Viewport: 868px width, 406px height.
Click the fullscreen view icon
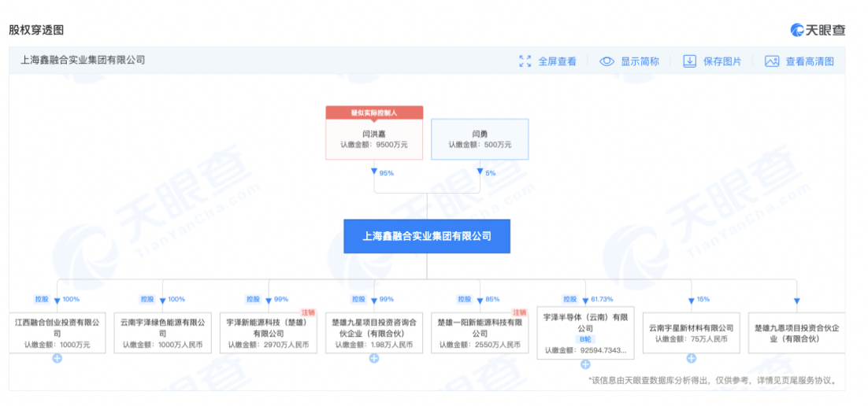[x=525, y=61]
